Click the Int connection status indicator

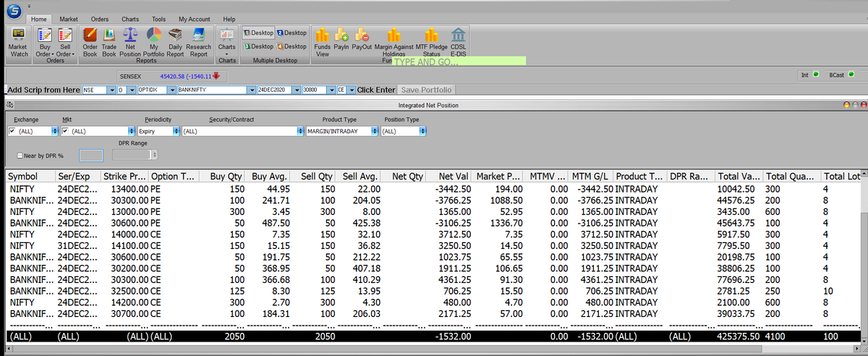click(x=814, y=75)
